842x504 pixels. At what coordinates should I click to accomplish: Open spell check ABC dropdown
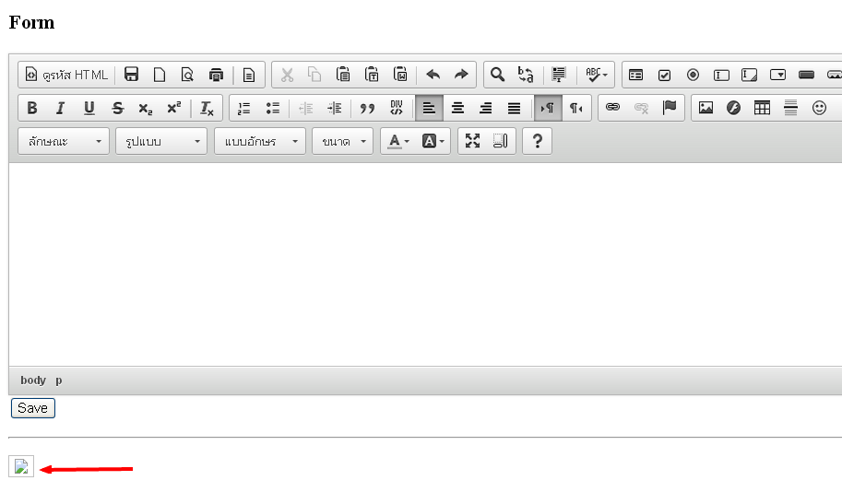pos(596,75)
